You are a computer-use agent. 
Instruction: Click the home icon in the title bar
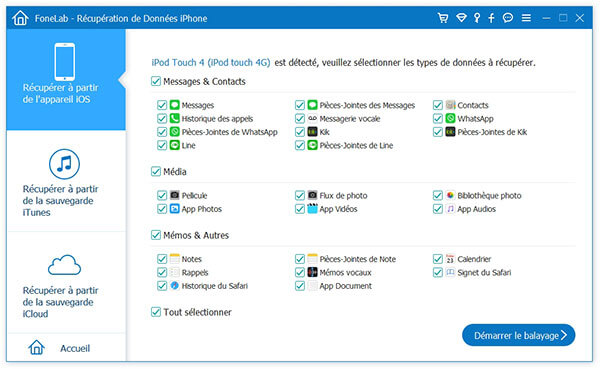pos(20,18)
